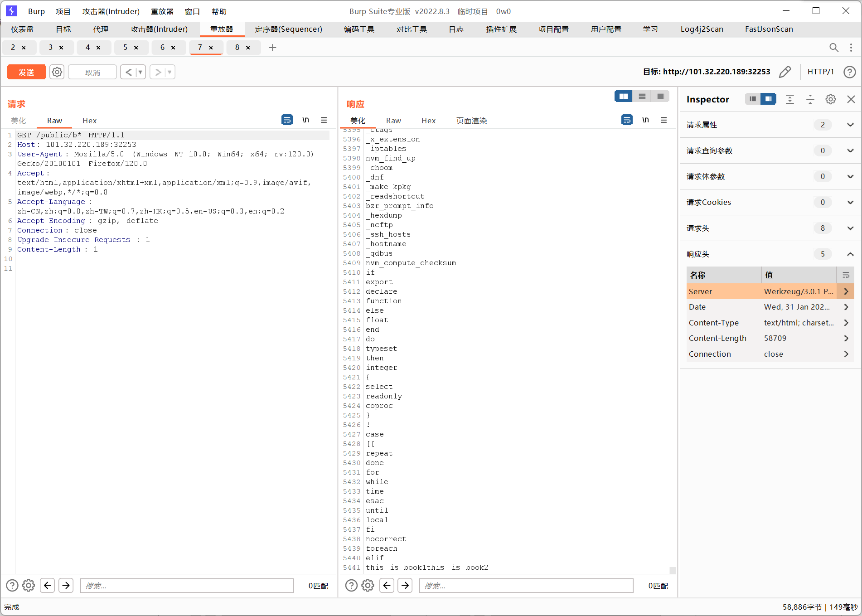Switch to Repeater tab 8
Screen dimensions: 862x616
237,47
